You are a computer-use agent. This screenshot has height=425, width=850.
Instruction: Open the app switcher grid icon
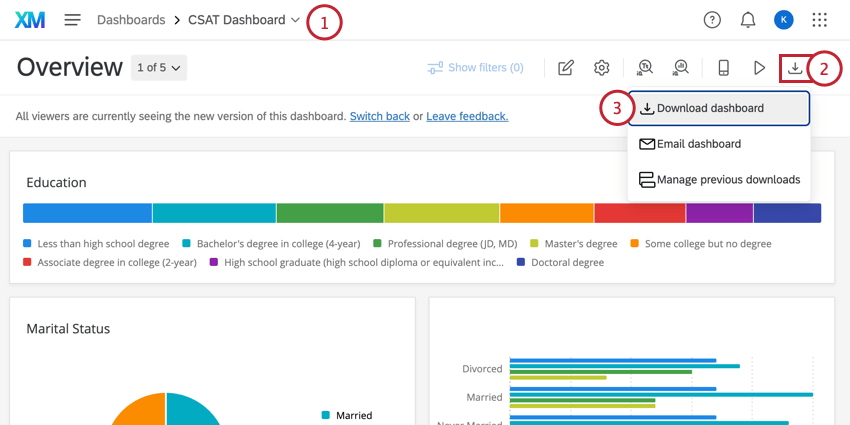click(x=820, y=20)
